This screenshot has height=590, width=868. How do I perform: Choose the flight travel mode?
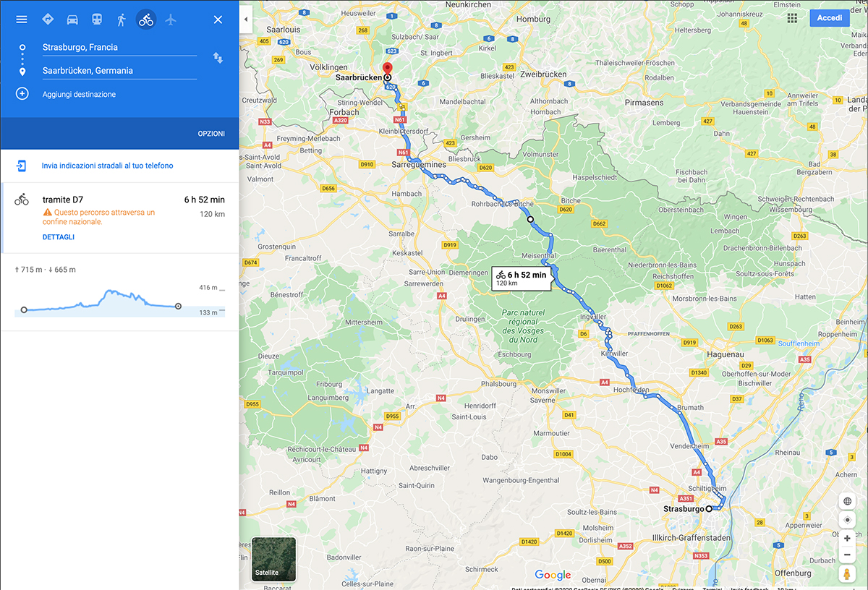(x=171, y=20)
